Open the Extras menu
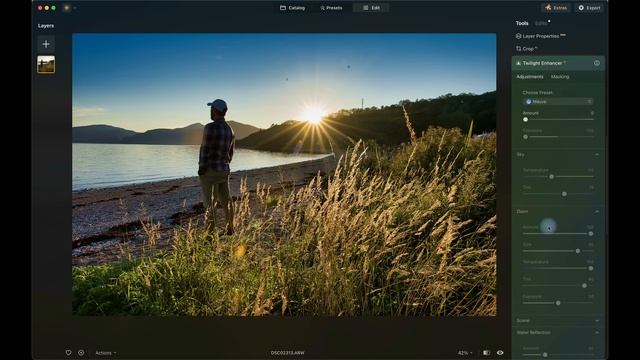Image resolution: width=640 pixels, height=360 pixels. click(556, 8)
